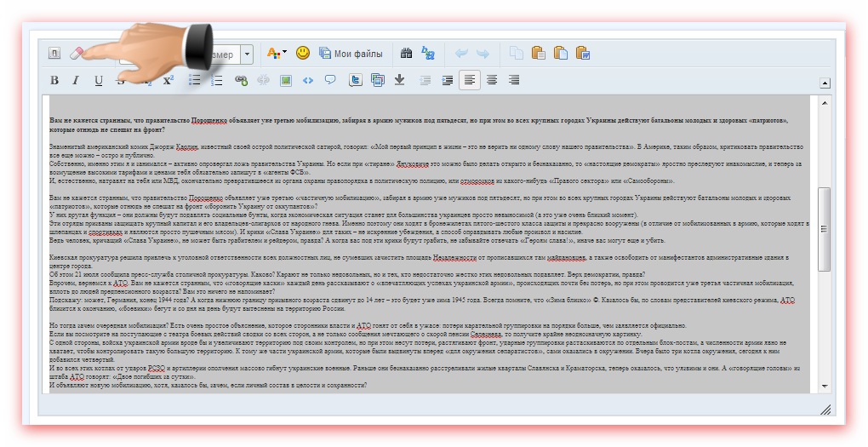Viewport: 868px width, 447px height.
Task: Insert a numbered list
Action: 216,80
